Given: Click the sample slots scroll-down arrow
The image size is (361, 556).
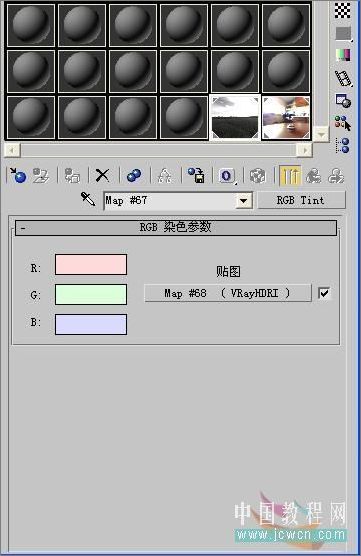Looking at the screenshot, I should (x=321, y=134).
